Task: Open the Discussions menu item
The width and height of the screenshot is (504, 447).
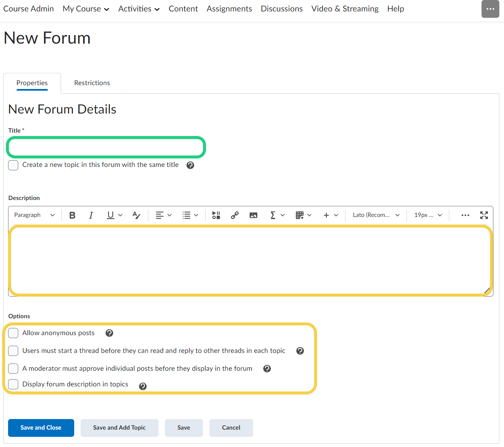Action: point(281,9)
